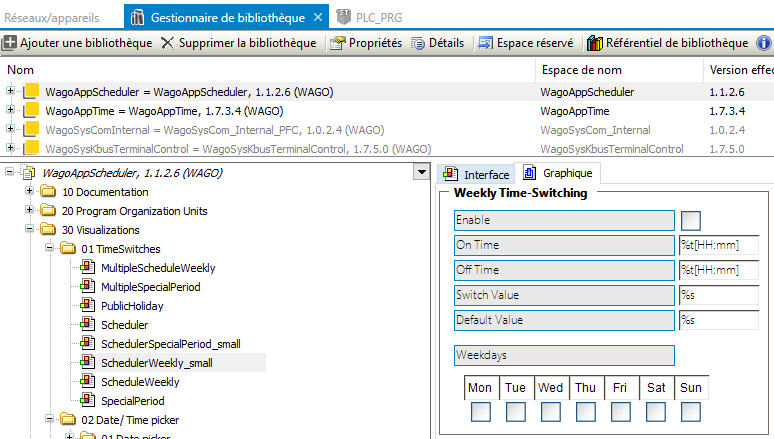
Task: Click Ajouter une bibliothèque toolbar icon
Action: click(x=10, y=43)
